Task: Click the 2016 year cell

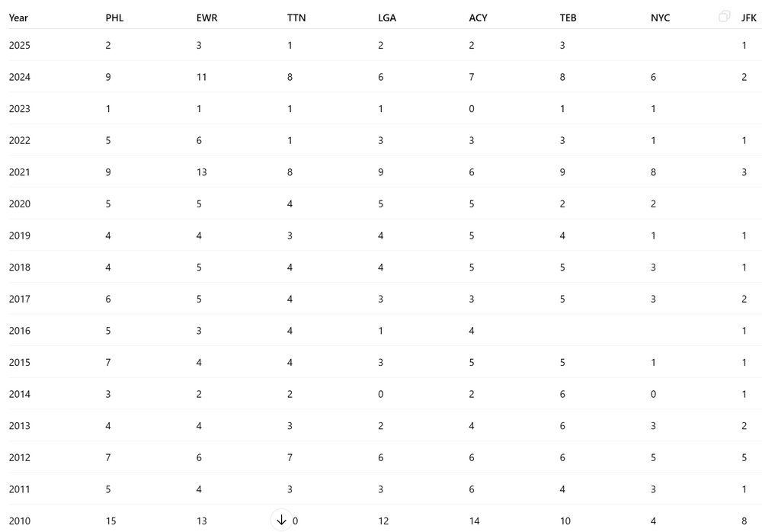Action: pyautogui.click(x=20, y=331)
